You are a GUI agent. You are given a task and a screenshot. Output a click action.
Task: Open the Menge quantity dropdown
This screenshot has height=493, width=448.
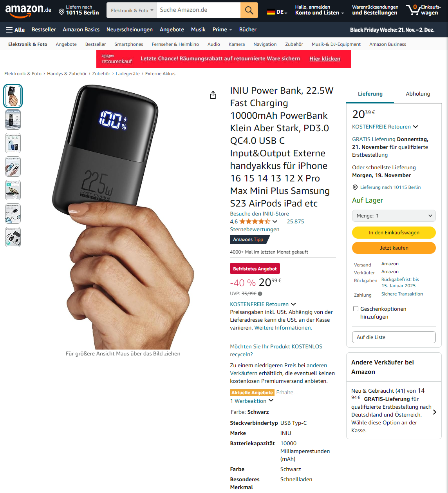pyautogui.click(x=394, y=216)
